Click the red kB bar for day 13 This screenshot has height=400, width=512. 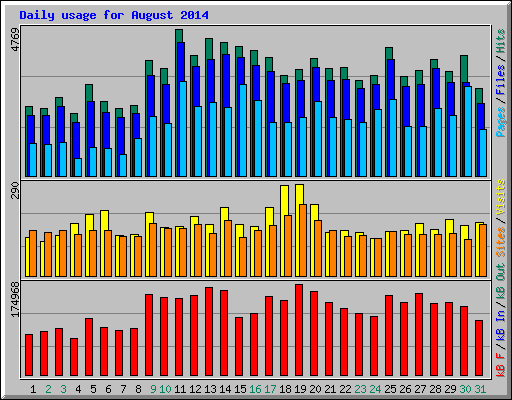209,332
